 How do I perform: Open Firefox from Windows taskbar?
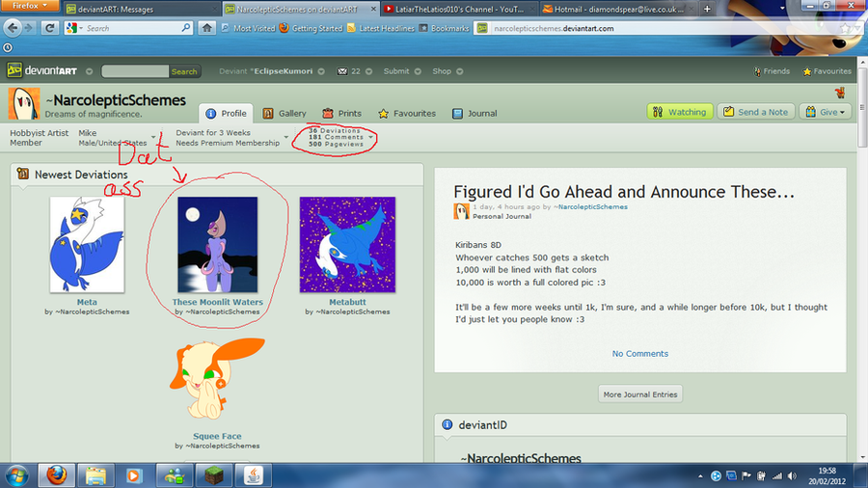[x=57, y=475]
